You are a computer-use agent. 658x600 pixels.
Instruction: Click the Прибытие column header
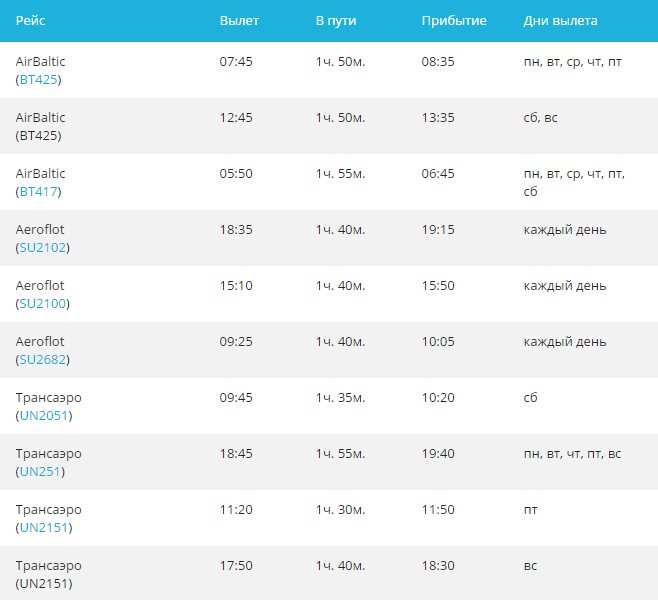click(x=454, y=21)
